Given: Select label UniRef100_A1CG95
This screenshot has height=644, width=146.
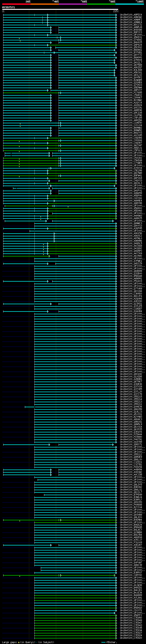Looking at the screenshot, I should 131,135.
